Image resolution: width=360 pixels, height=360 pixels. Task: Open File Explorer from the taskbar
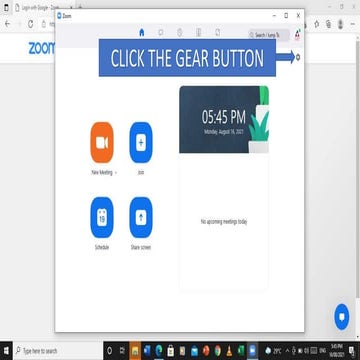[135, 351]
